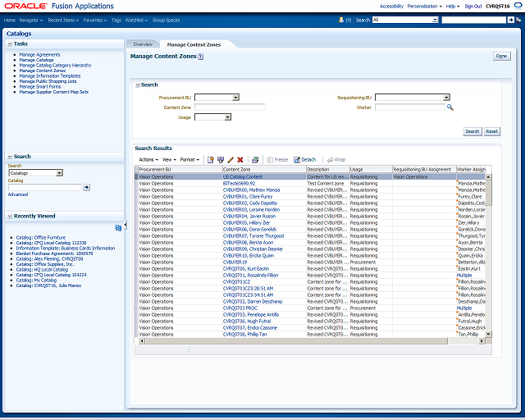Open the Actions menu
Image resolution: width=525 pixels, height=420 pixels.
pos(148,160)
